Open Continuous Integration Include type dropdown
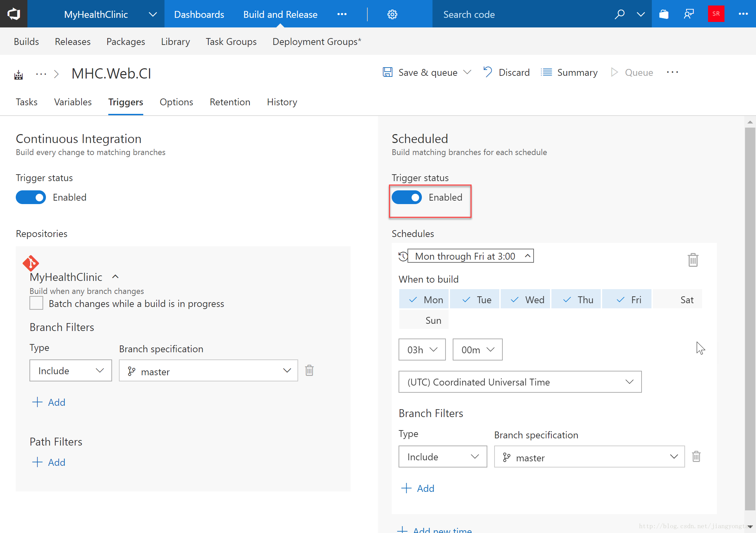Screen dimensions: 756x533 click(71, 370)
